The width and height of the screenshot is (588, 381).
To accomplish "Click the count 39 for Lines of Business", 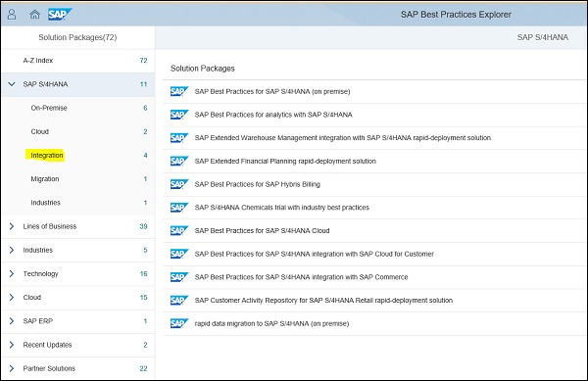I will click(x=143, y=226).
